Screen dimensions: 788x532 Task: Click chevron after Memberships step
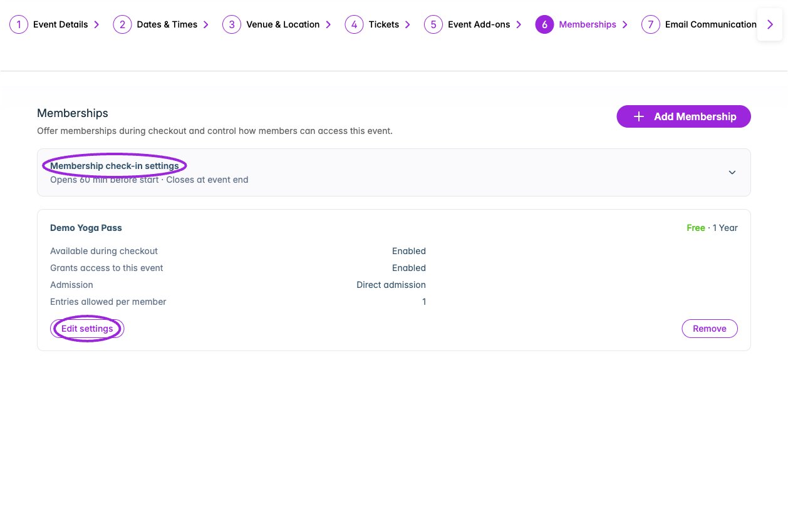coord(625,24)
